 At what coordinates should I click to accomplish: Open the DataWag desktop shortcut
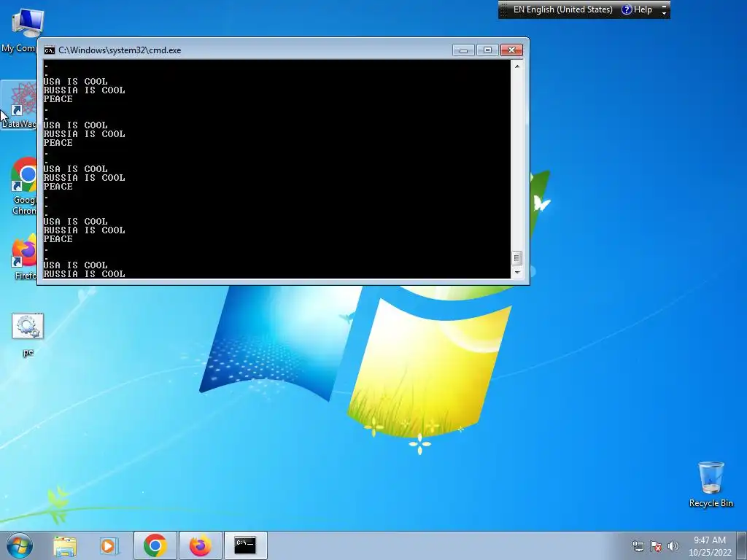point(19,105)
